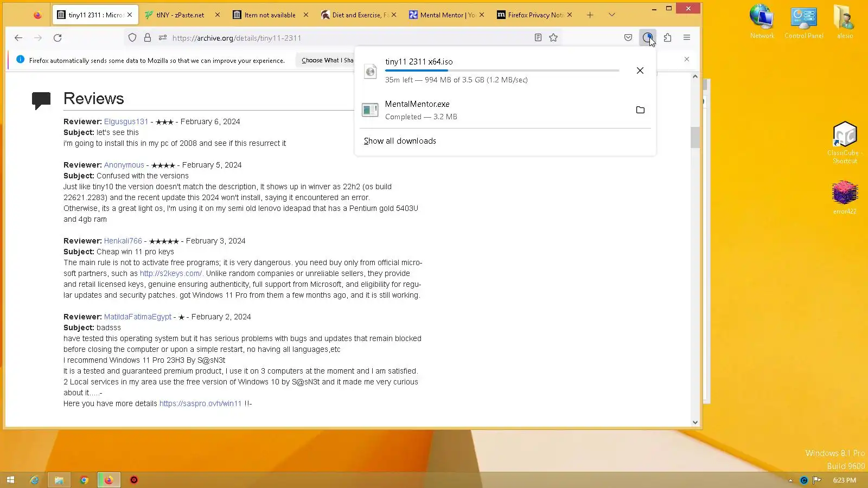Open File Explorer from the taskbar

click(x=59, y=480)
